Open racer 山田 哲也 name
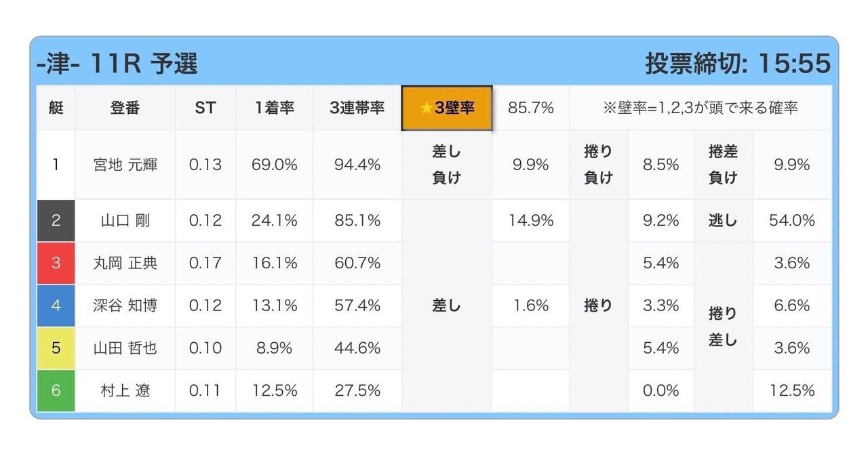 pyautogui.click(x=125, y=348)
